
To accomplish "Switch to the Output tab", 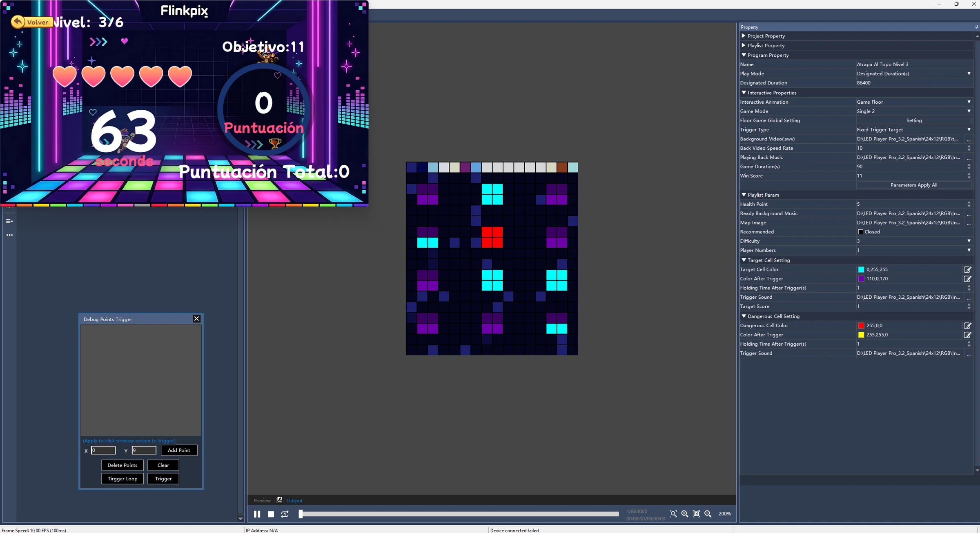I will point(294,500).
